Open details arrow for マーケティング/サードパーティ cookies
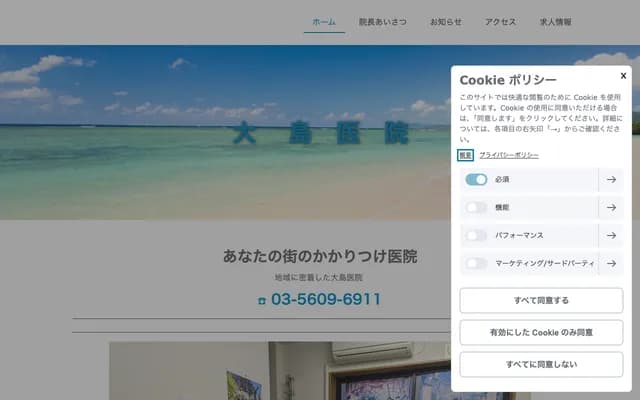640x400 pixels. [611, 264]
